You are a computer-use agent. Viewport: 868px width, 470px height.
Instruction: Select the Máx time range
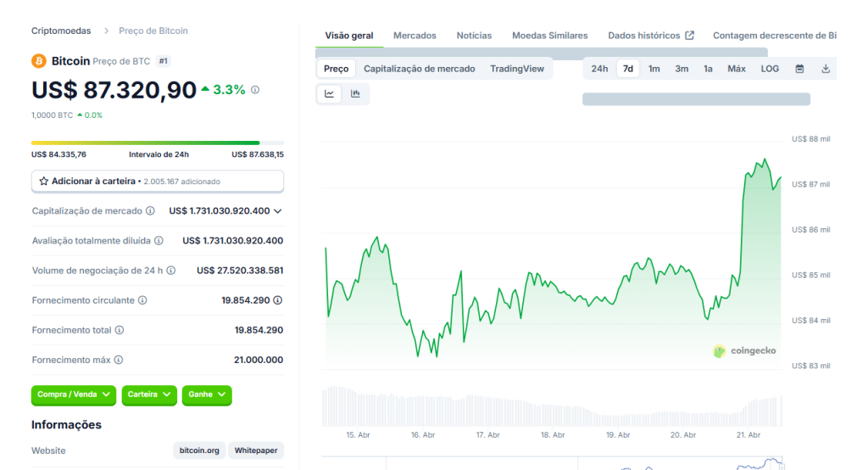[737, 69]
